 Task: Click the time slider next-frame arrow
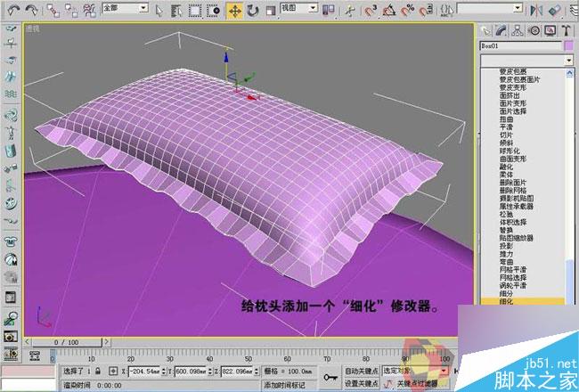point(106,342)
